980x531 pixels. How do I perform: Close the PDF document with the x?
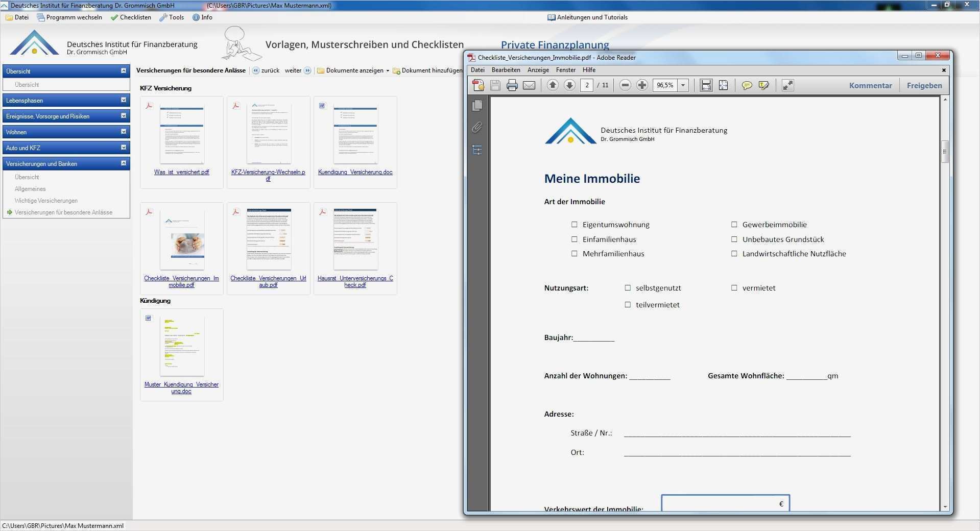tap(944, 70)
